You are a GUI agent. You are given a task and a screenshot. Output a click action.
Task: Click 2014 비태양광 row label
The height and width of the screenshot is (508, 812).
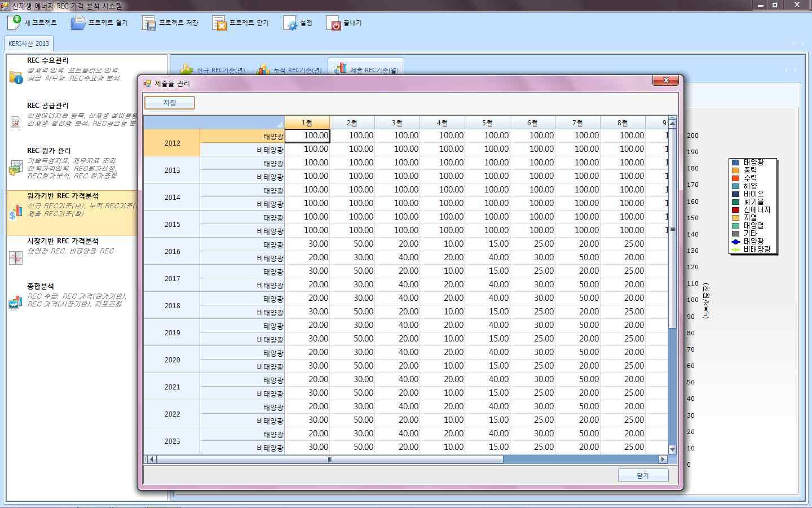242,204
